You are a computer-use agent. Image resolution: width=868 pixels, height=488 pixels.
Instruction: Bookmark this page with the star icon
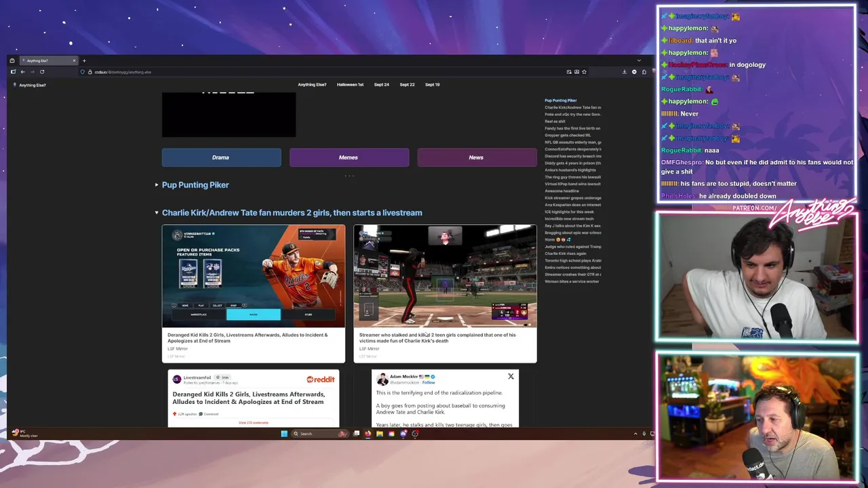[584, 72]
